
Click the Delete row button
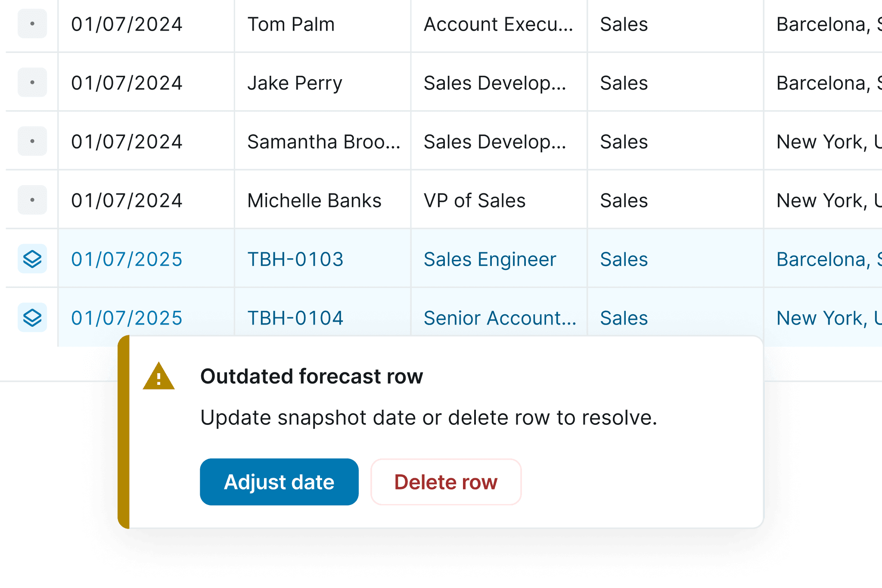[446, 482]
